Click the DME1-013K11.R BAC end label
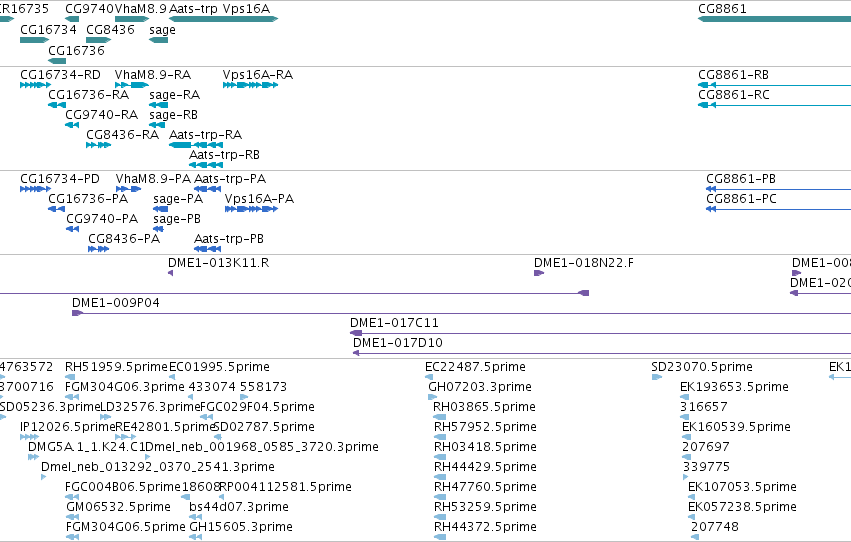 point(219,263)
